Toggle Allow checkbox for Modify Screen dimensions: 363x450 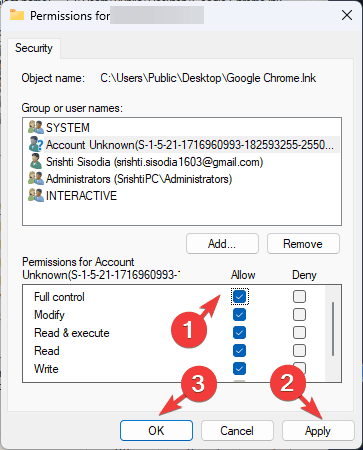pyautogui.click(x=239, y=315)
